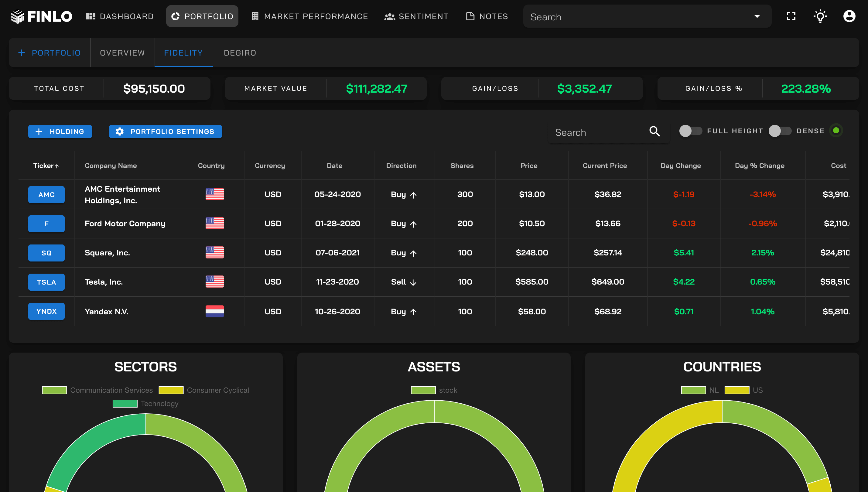This screenshot has height=492, width=868.
Task: Enter fullscreen mode via the fullscreen icon
Action: click(791, 16)
